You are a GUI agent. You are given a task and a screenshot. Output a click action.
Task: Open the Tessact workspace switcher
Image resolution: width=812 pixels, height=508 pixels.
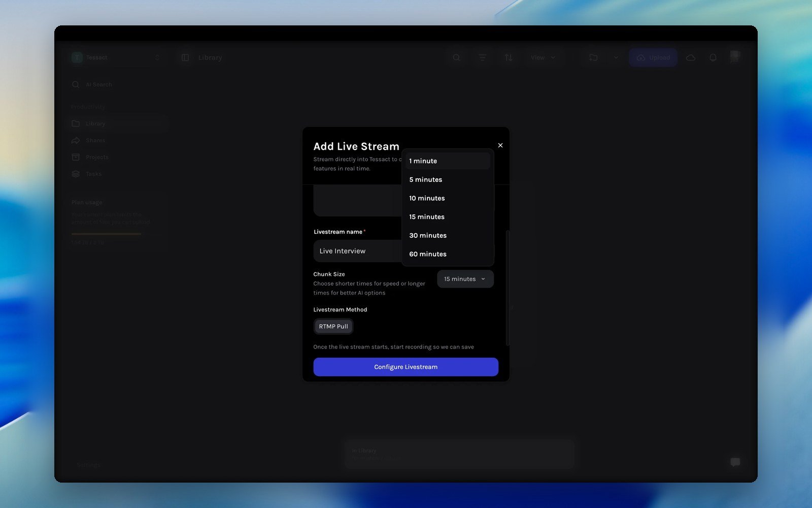[x=116, y=57]
